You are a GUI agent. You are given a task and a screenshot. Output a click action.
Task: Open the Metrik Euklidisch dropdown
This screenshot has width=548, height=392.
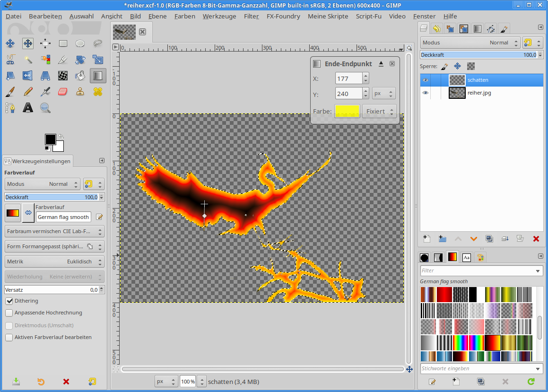(54, 261)
